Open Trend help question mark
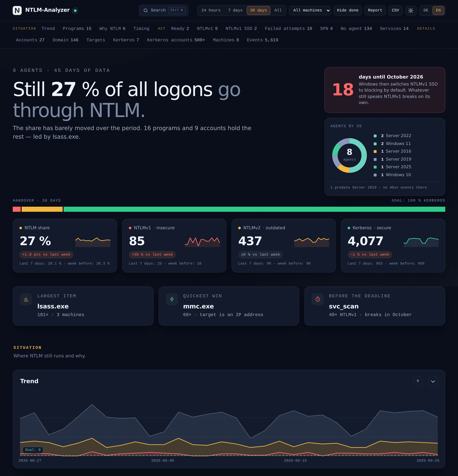This screenshot has height=476, width=458. [x=418, y=381]
